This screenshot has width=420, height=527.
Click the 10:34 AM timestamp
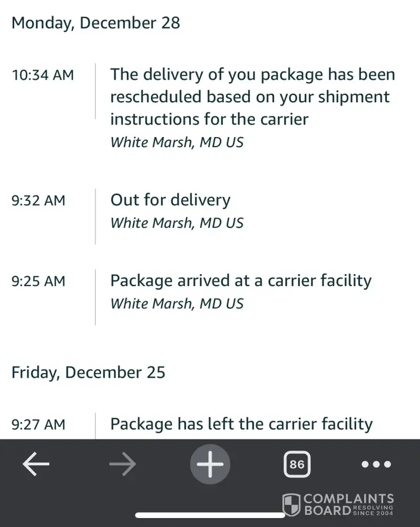(43, 75)
